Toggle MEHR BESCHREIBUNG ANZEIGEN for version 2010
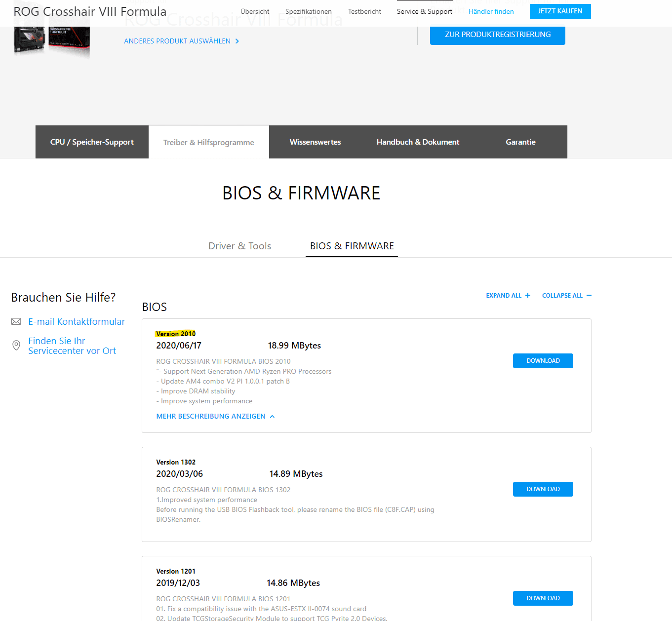672x621 pixels. click(211, 416)
